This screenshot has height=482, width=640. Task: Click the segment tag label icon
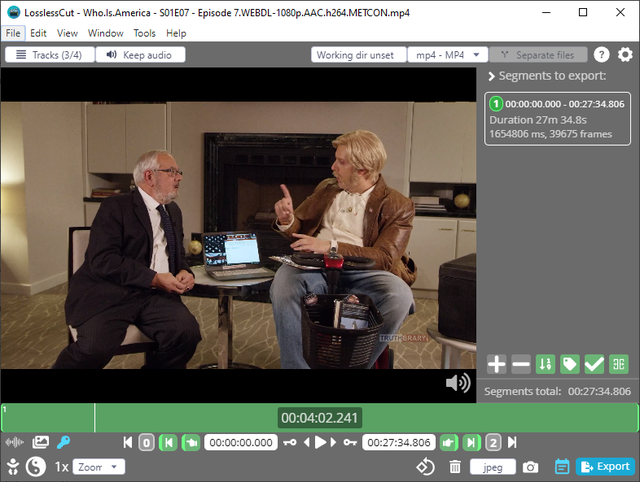570,365
